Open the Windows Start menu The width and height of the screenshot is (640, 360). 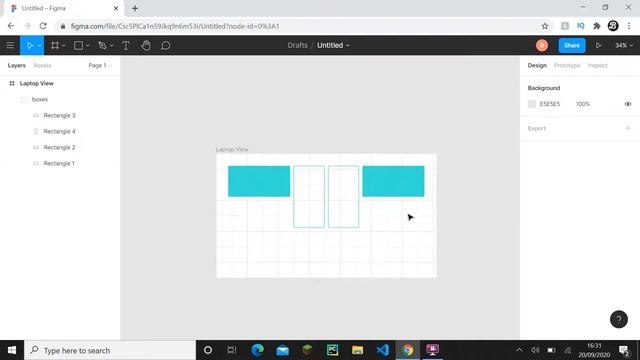pyautogui.click(x=12, y=350)
